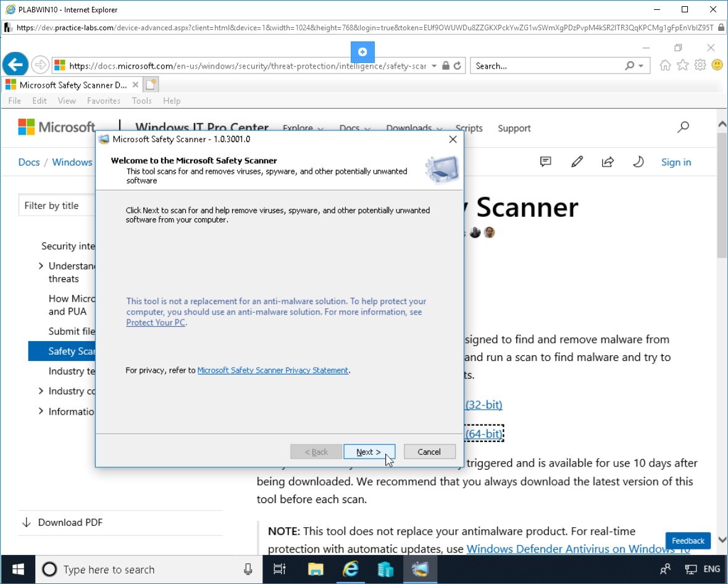The height and width of the screenshot is (584, 728).
Task: Open the Help menu
Action: tap(172, 101)
